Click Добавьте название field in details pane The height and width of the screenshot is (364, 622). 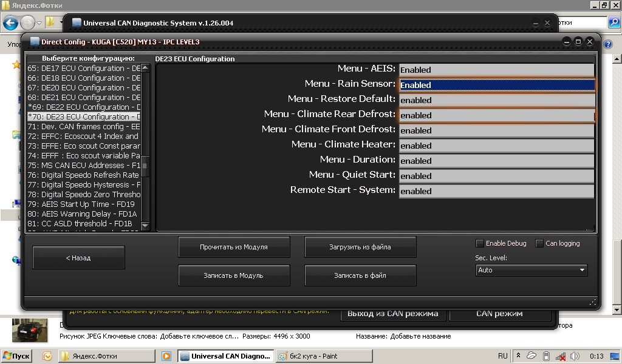point(420,336)
